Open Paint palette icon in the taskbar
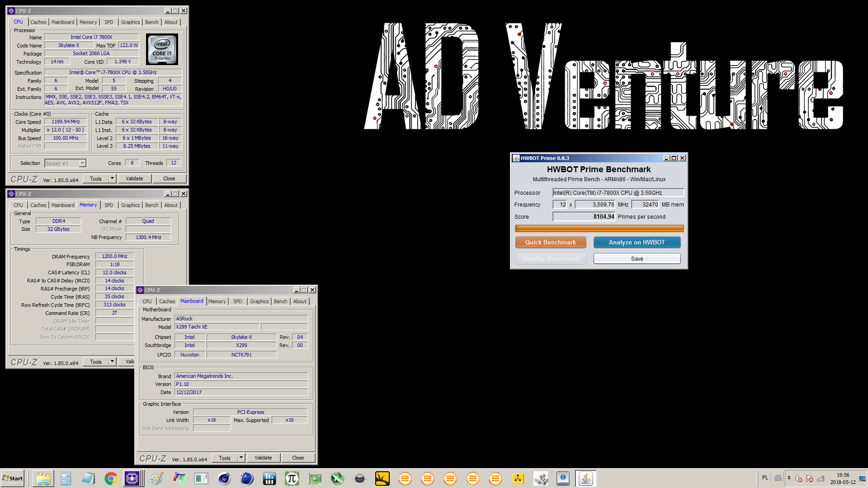The image size is (868, 488). tap(156, 479)
